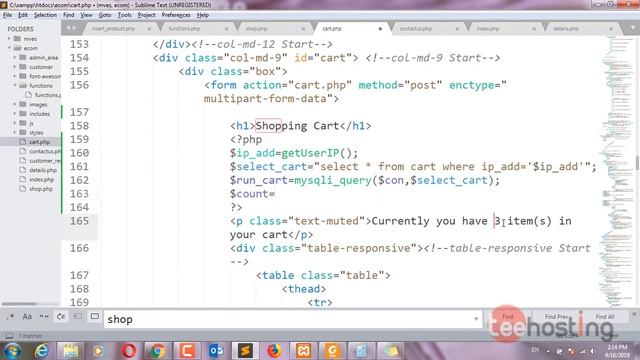Close the find panel with X

(634, 314)
